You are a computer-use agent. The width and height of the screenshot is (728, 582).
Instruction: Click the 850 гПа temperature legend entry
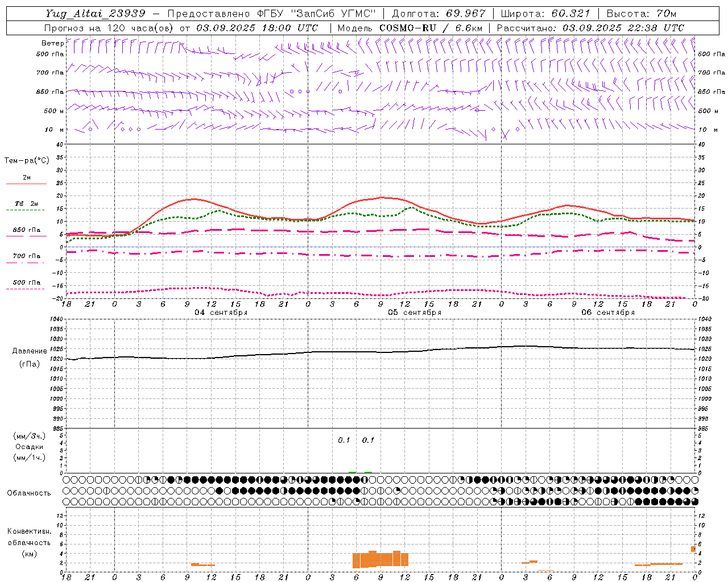26,230
